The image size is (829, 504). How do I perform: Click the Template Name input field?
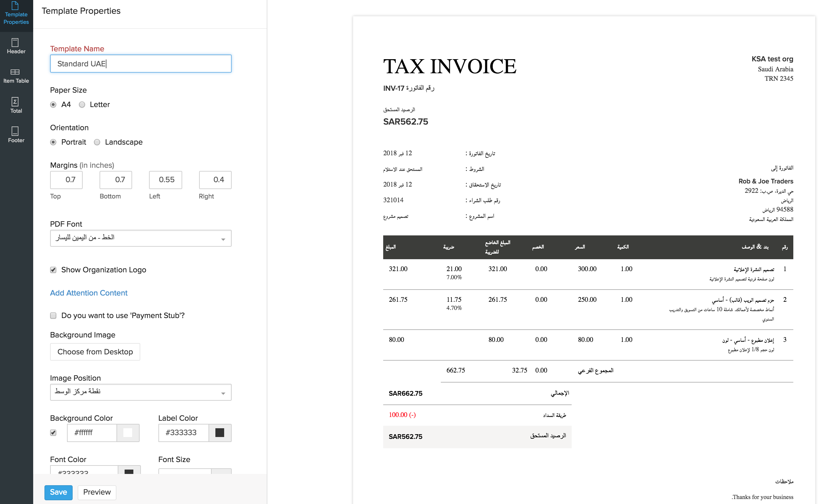click(x=141, y=64)
